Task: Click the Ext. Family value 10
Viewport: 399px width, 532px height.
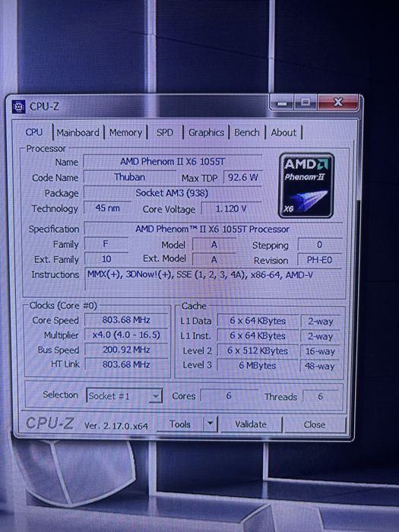Action: click(106, 259)
